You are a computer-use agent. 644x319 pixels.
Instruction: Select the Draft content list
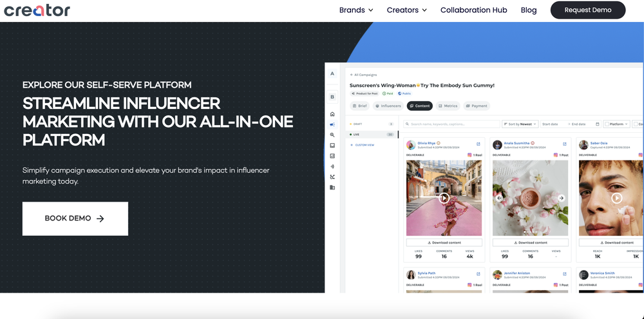click(x=372, y=124)
